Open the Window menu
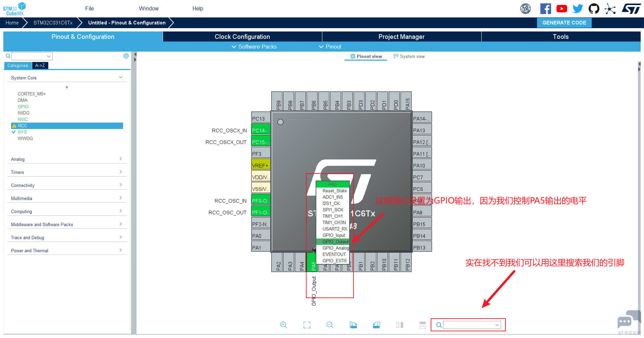 click(x=149, y=9)
